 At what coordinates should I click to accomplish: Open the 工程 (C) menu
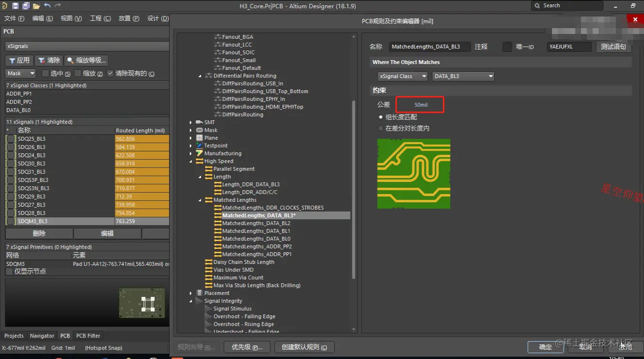100,18
